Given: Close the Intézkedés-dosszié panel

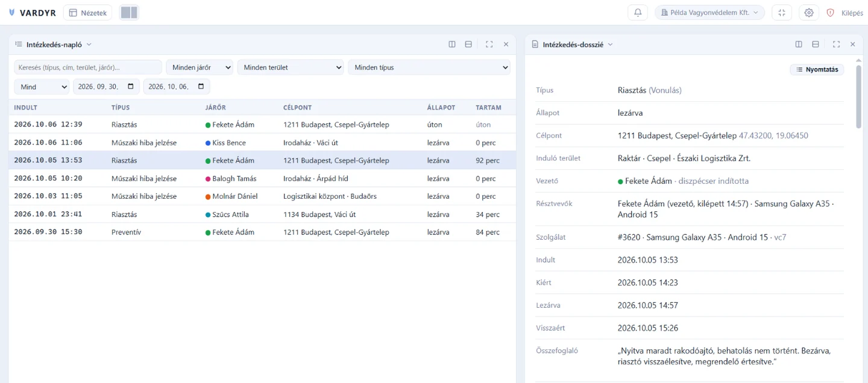Looking at the screenshot, I should pyautogui.click(x=852, y=45).
